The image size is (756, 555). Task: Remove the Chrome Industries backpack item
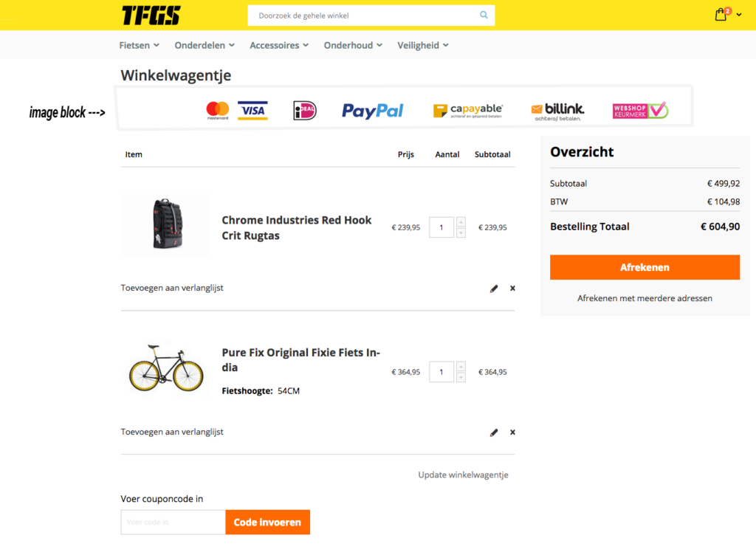[x=512, y=289]
